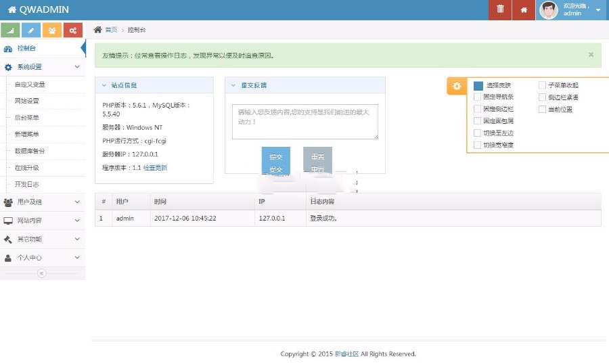Open 数据库备份 submenu item

(30, 151)
